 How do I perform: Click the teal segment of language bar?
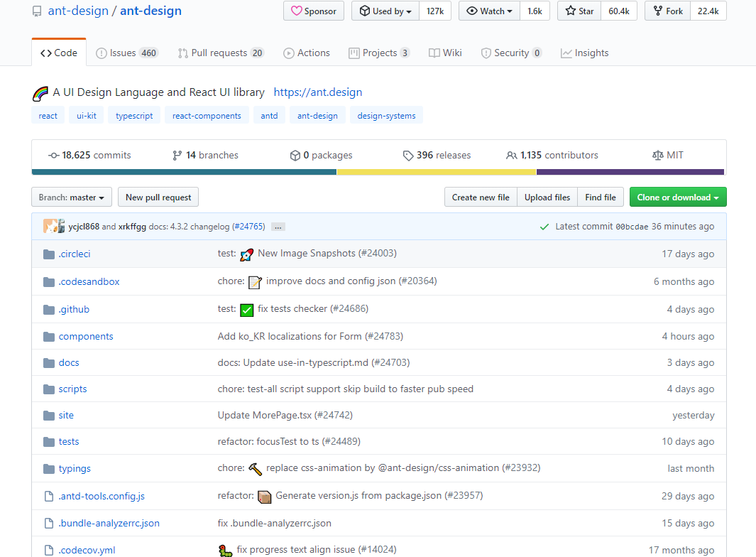coord(184,172)
